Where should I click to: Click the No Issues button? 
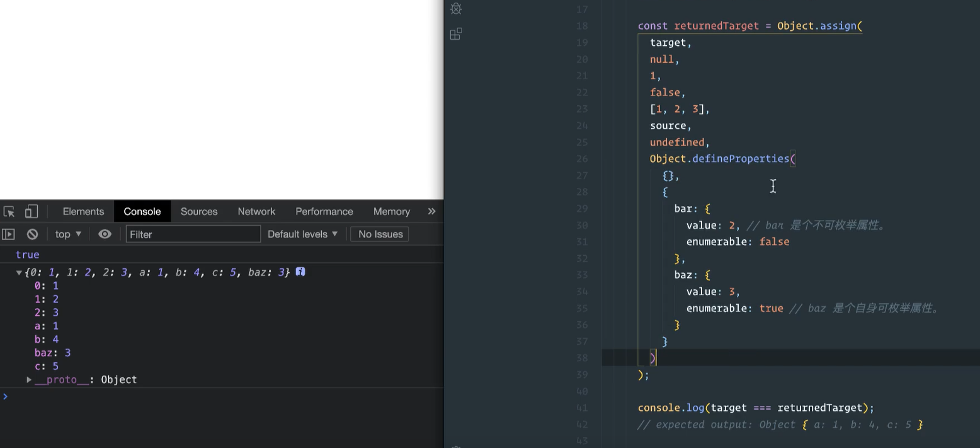pos(380,234)
